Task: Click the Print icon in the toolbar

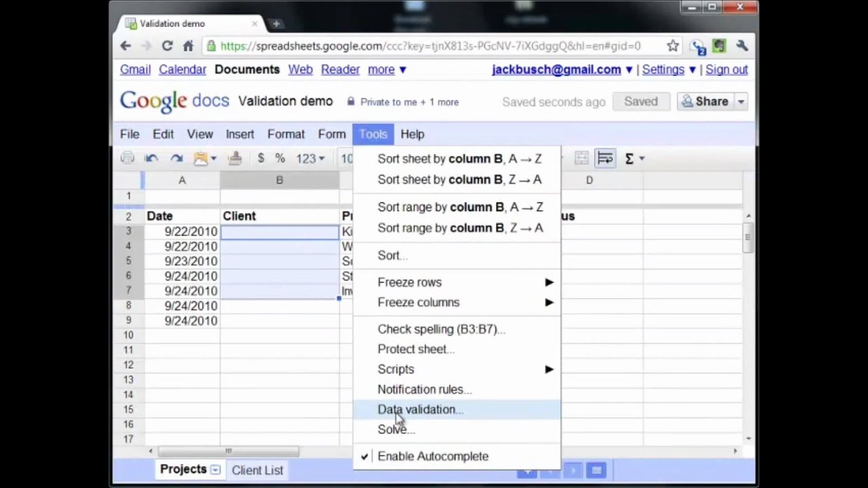Action: (x=127, y=159)
